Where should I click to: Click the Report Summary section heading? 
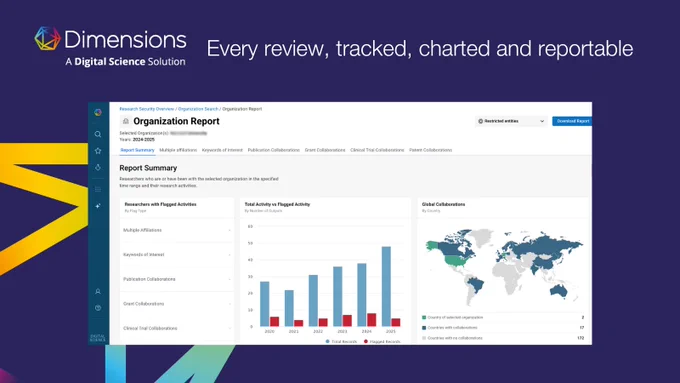[148, 168]
